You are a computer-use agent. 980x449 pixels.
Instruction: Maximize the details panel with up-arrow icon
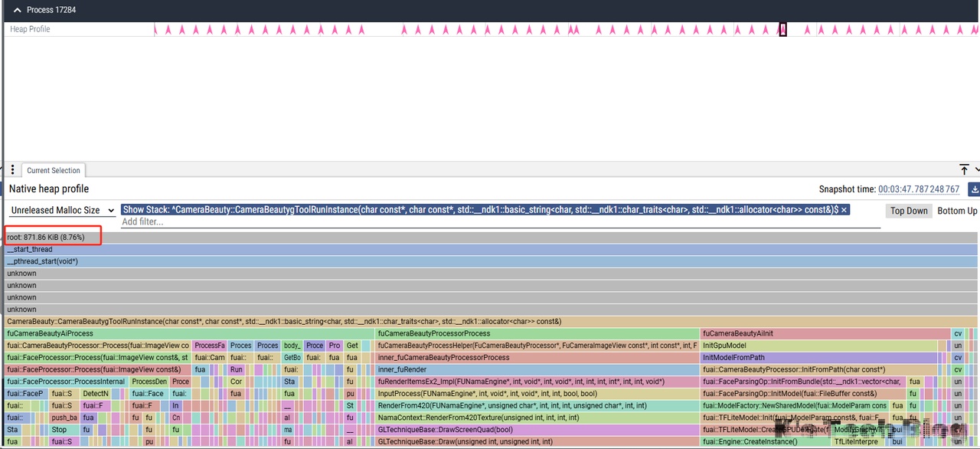[x=964, y=169]
